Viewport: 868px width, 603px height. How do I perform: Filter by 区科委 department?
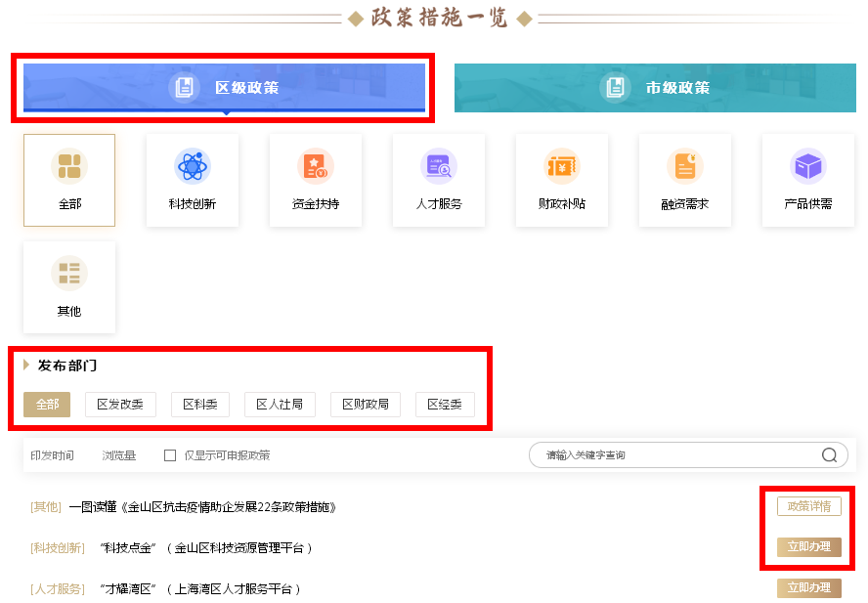click(x=200, y=405)
